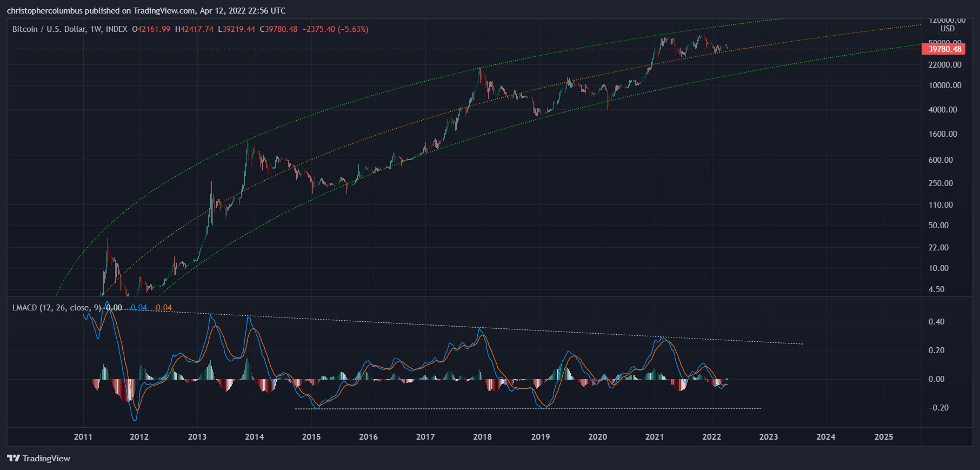This screenshot has width=980, height=470.
Task: Click the 2023 label on time axis
Action: pos(769,437)
